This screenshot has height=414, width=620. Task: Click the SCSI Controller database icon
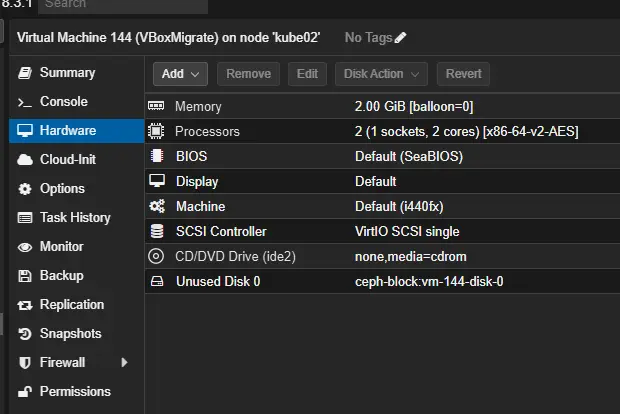156,231
